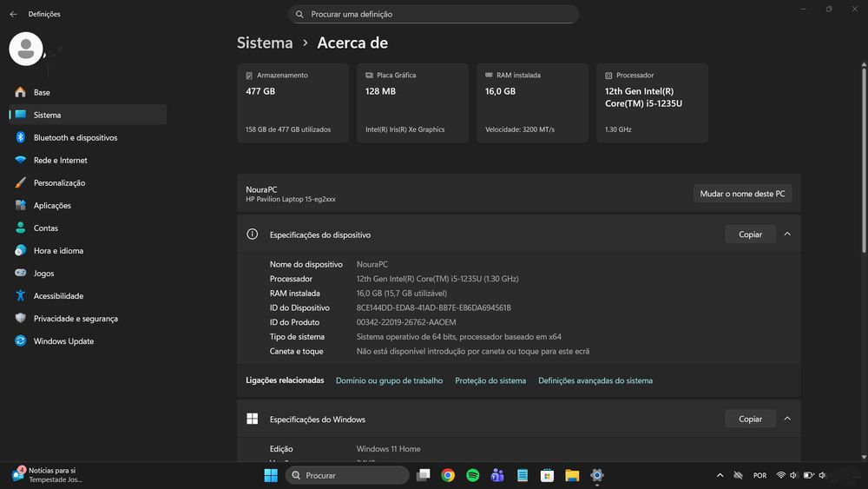
Task: Click the Windows 11 Home edition text
Action: [388, 448]
